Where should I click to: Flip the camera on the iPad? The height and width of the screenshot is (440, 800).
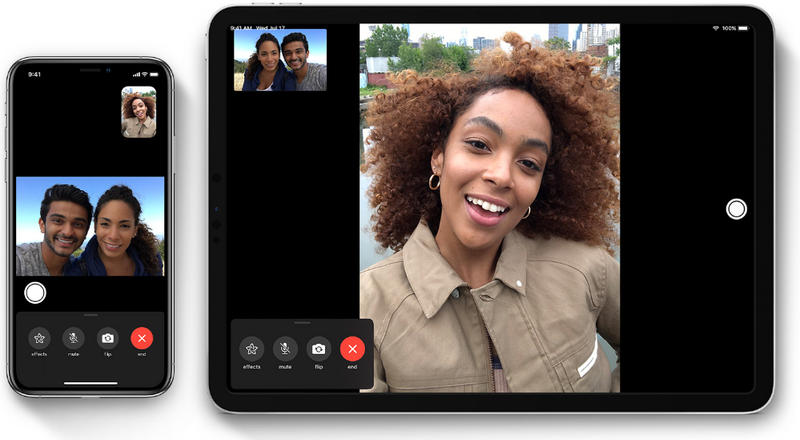pyautogui.click(x=319, y=349)
